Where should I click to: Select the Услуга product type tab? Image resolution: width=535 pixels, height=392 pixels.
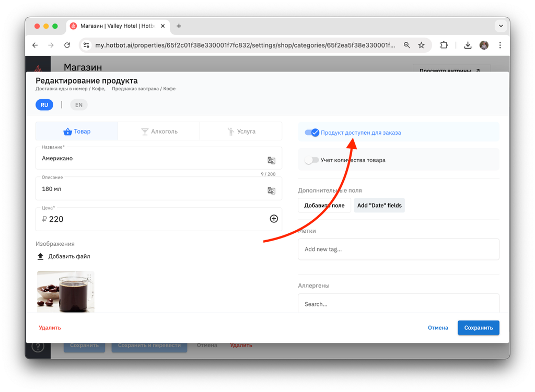click(241, 131)
